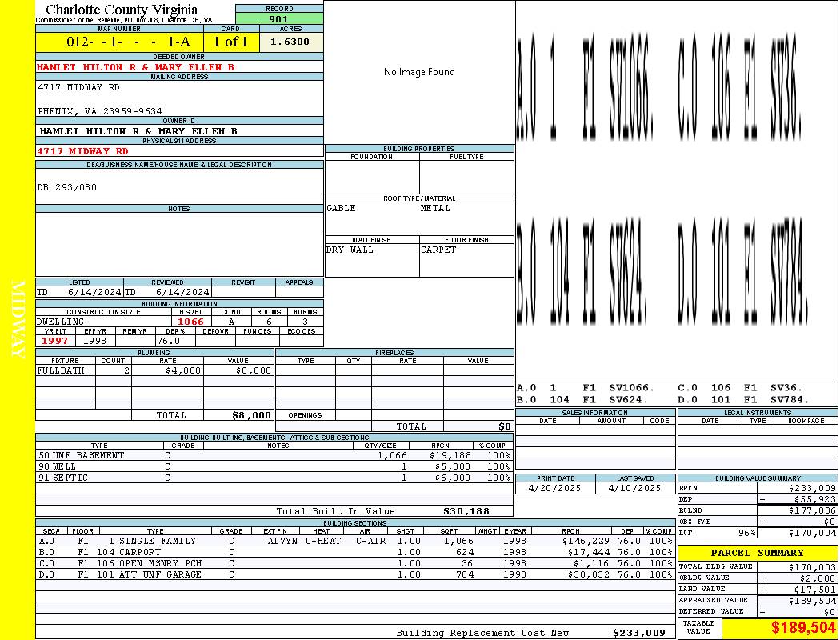Image resolution: width=840 pixels, height=640 pixels.
Task: Click total bldg value $170,003
Action: click(812, 568)
